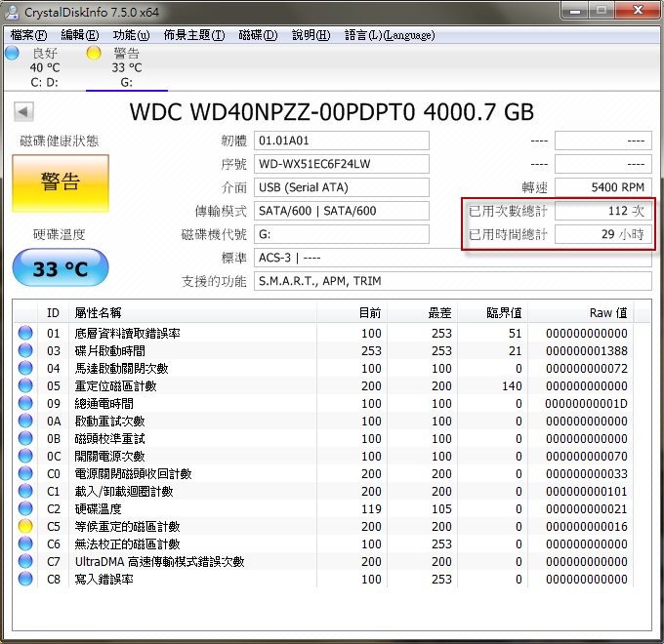Click the blue status icon for attribute 05
The height and width of the screenshot is (644, 664).
pos(25,385)
